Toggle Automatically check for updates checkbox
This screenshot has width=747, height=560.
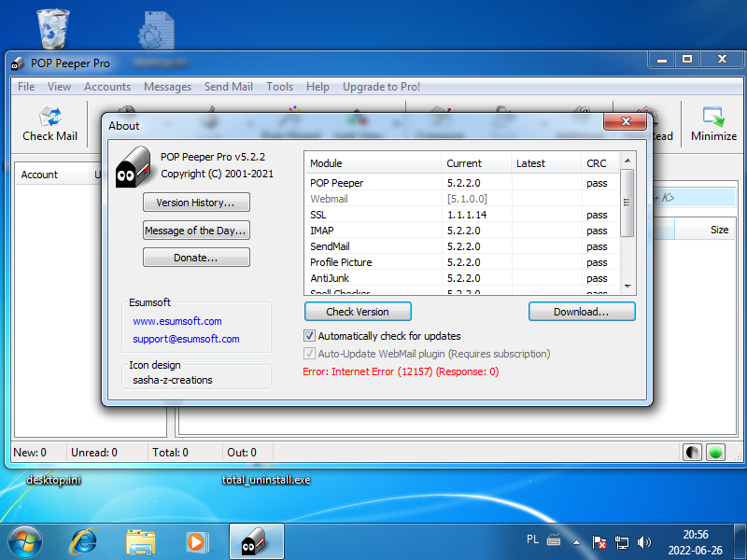point(310,336)
